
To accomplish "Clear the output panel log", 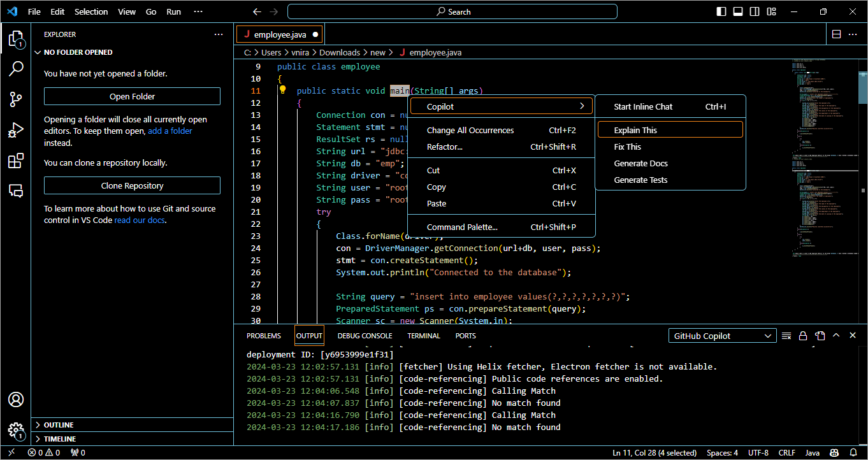I will 786,336.
